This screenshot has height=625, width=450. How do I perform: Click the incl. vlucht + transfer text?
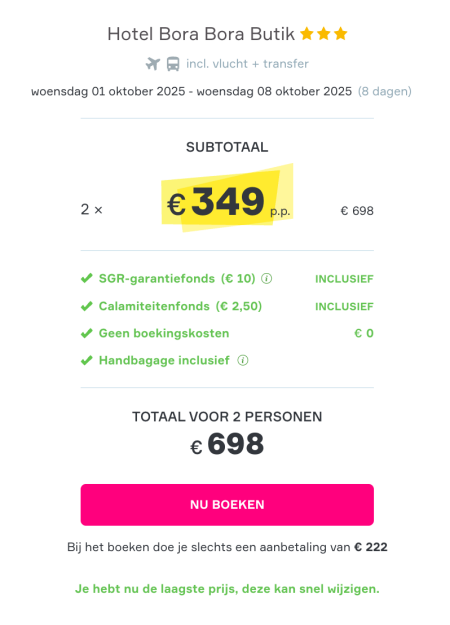(247, 64)
